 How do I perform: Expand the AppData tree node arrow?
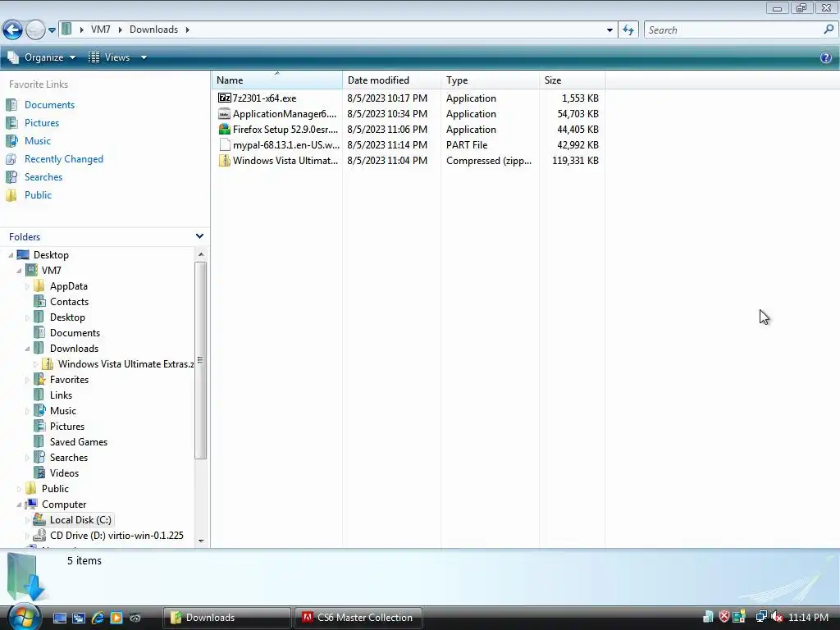(x=27, y=286)
